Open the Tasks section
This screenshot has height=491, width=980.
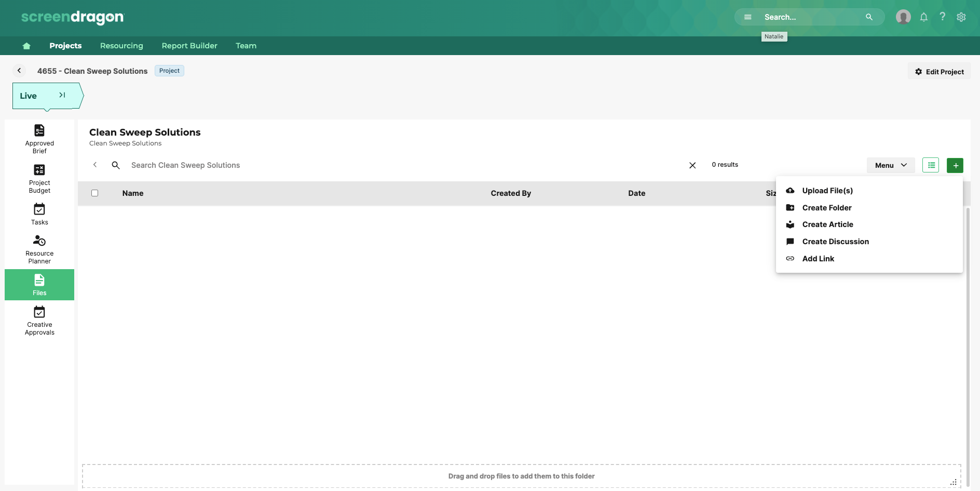coord(39,214)
